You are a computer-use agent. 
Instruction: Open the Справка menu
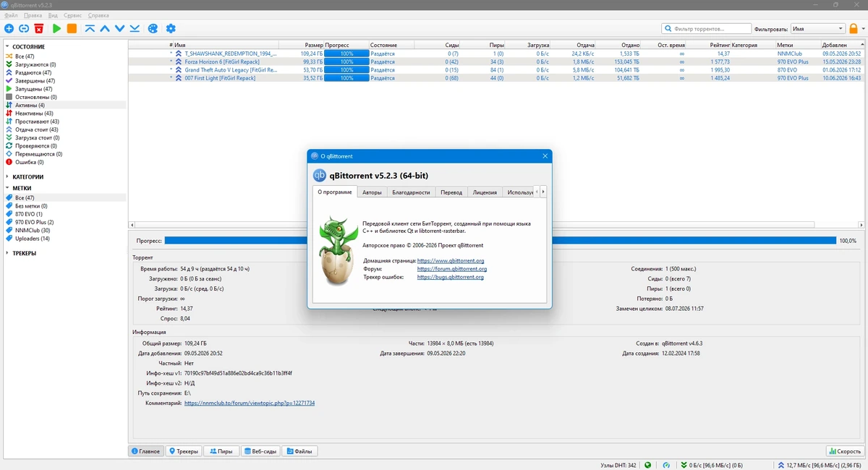98,15
